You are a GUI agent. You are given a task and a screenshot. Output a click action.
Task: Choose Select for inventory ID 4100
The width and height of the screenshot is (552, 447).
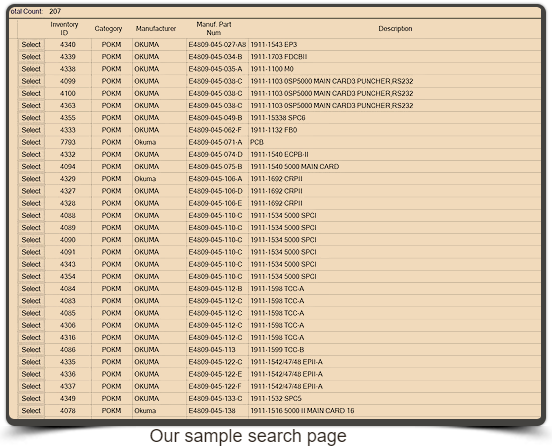pos(31,93)
